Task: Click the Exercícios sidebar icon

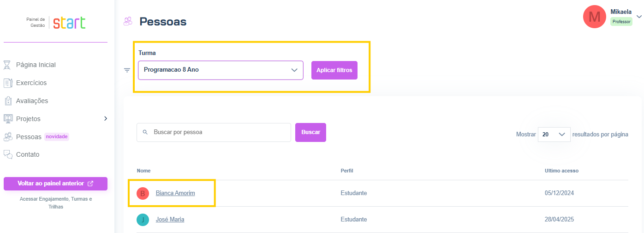Action: tap(7, 83)
